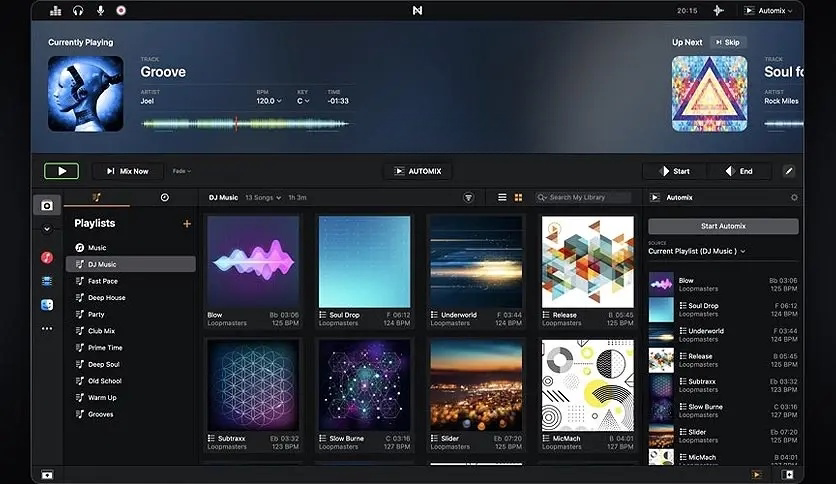This screenshot has height=484, width=836.
Task: Select the Release track card in grid
Action: pyautogui.click(x=588, y=272)
